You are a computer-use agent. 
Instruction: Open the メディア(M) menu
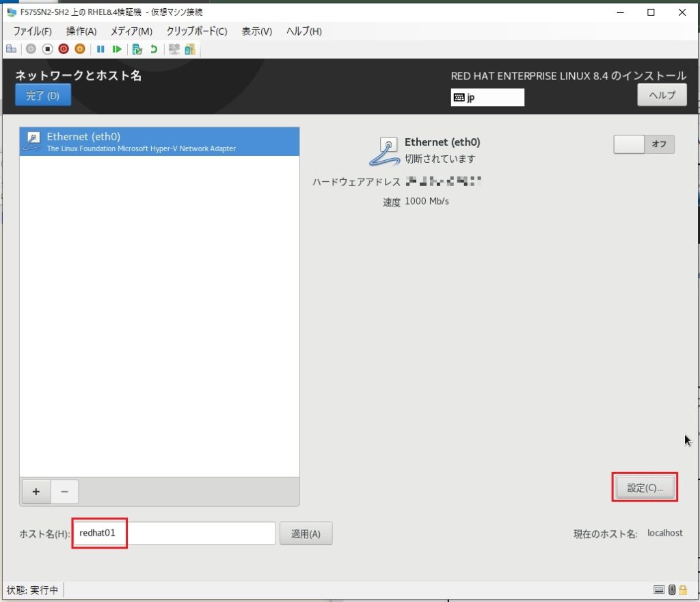pos(131,31)
